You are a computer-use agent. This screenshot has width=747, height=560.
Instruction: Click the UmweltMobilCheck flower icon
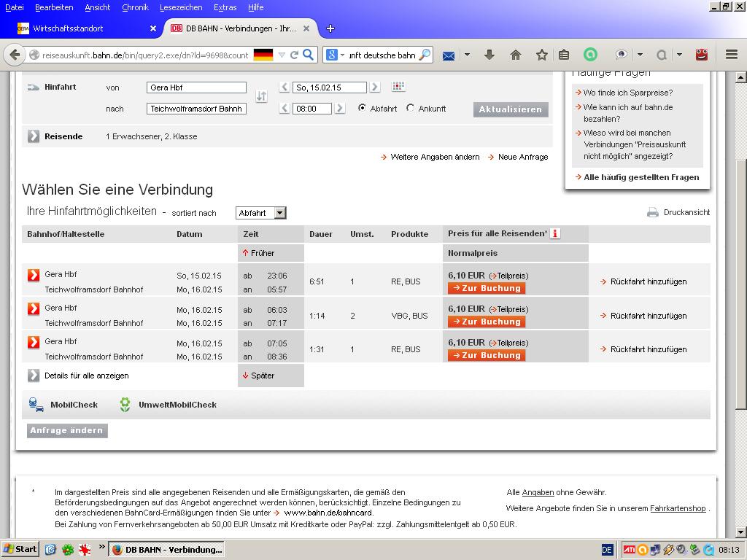pos(125,405)
